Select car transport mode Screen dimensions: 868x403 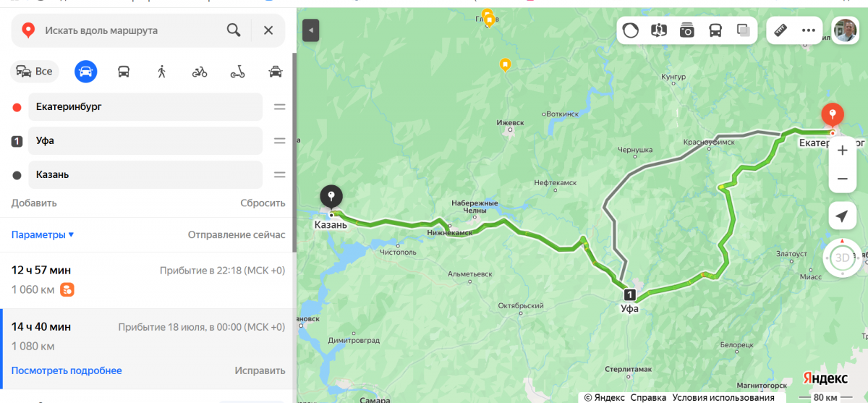(x=85, y=71)
